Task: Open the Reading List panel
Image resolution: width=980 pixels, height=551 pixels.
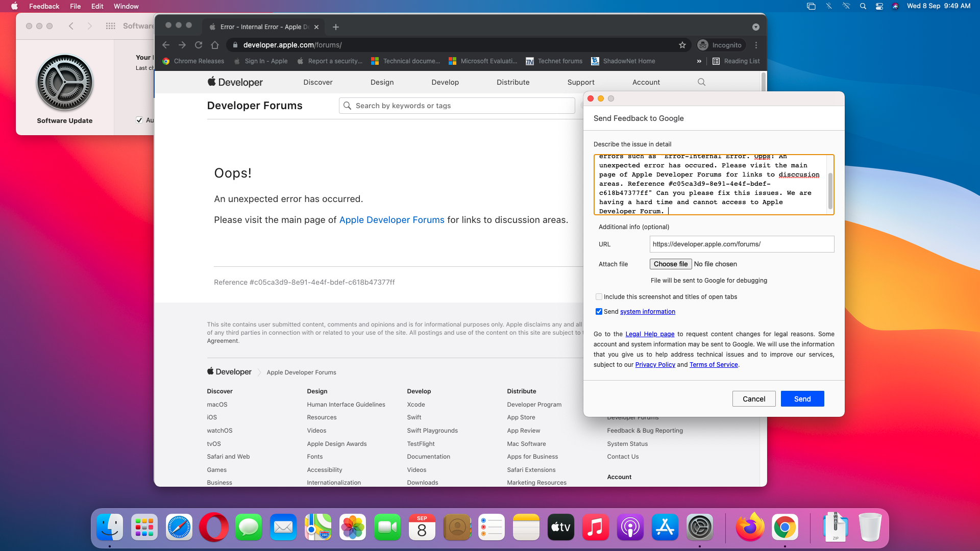Action: pos(736,61)
